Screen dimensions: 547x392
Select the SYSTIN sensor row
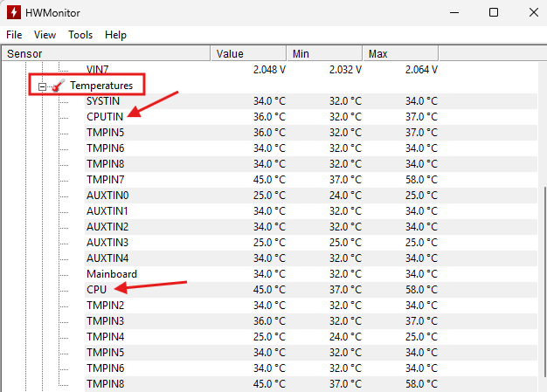click(x=310, y=101)
